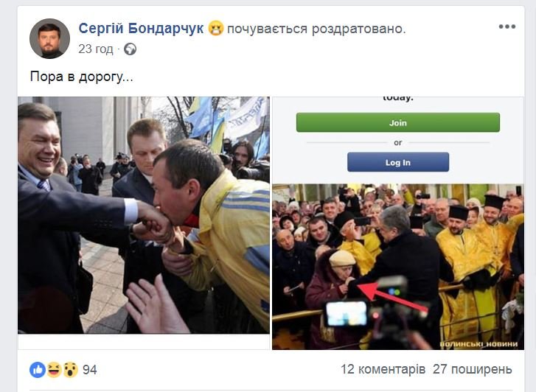
Task: Click the globe public privacy icon
Action: pyautogui.click(x=130, y=49)
